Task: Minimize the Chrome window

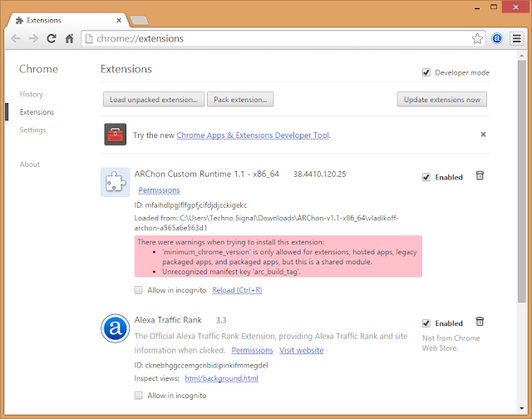Action: (477, 7)
